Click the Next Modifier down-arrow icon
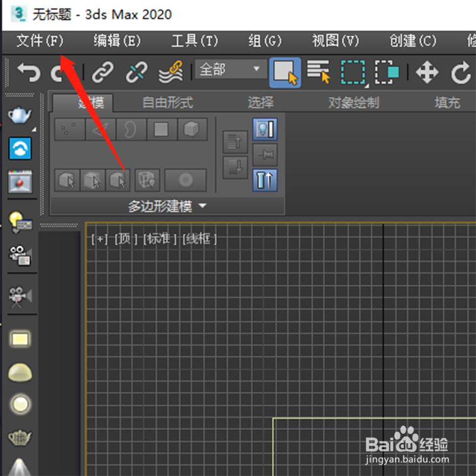Image resolution: width=476 pixels, height=476 pixels. [x=235, y=167]
